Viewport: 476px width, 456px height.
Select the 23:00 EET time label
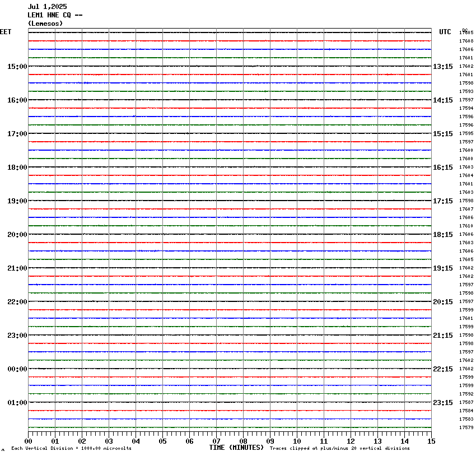tap(17, 336)
